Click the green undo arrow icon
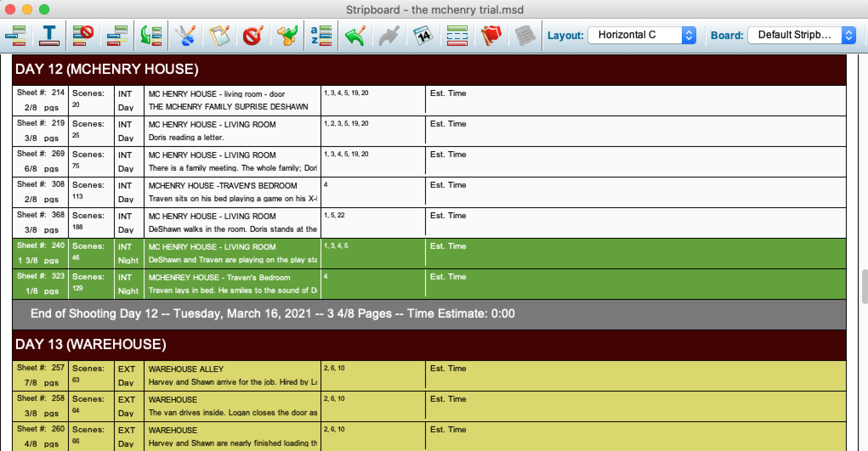Image resolution: width=868 pixels, height=451 pixels. [355, 35]
